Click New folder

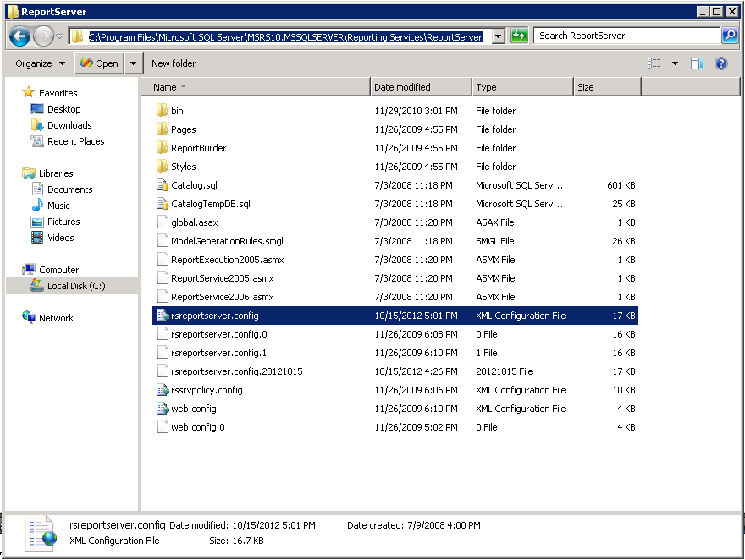click(174, 63)
